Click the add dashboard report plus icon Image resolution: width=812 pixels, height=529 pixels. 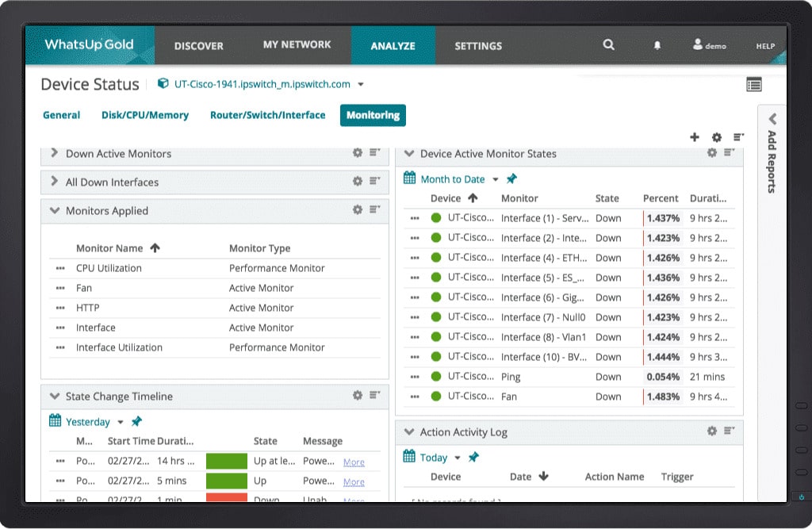[x=695, y=136]
